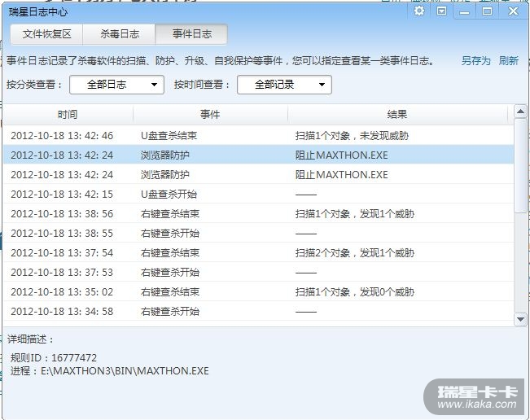
Task: Switch to the 杀毒日志 tab
Action: tap(119, 34)
